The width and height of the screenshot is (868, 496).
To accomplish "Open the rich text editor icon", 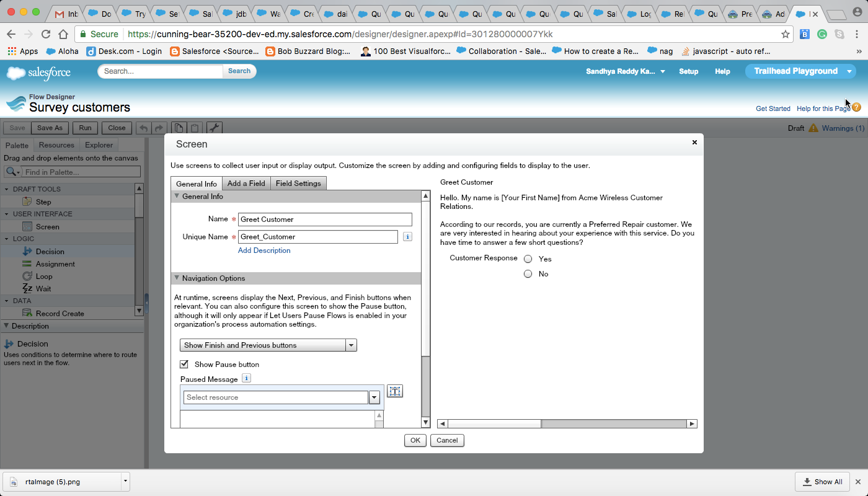I will pyautogui.click(x=395, y=391).
